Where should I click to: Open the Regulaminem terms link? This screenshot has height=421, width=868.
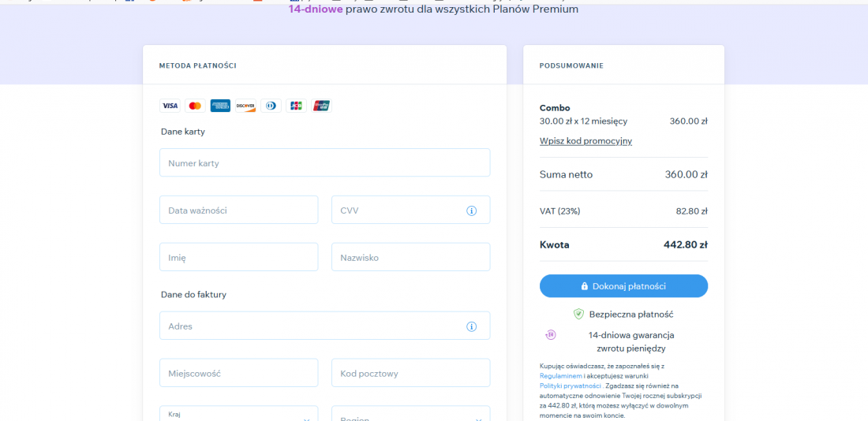[560, 376]
